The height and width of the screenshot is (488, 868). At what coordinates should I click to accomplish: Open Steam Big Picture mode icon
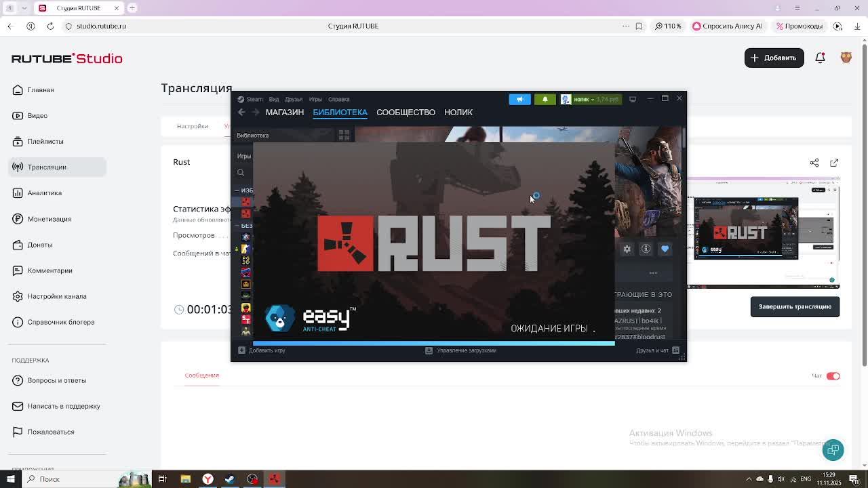[x=633, y=99]
